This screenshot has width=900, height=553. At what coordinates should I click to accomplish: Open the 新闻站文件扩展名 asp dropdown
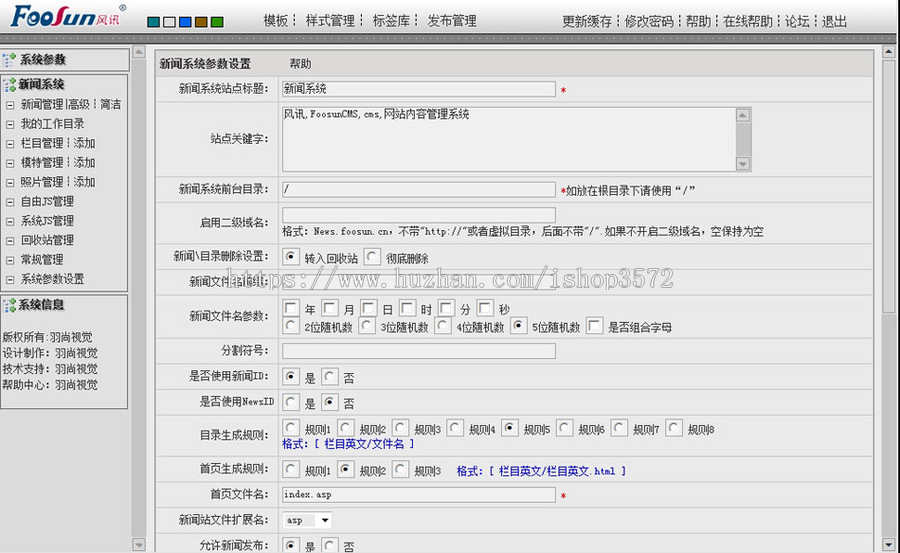coord(308,520)
